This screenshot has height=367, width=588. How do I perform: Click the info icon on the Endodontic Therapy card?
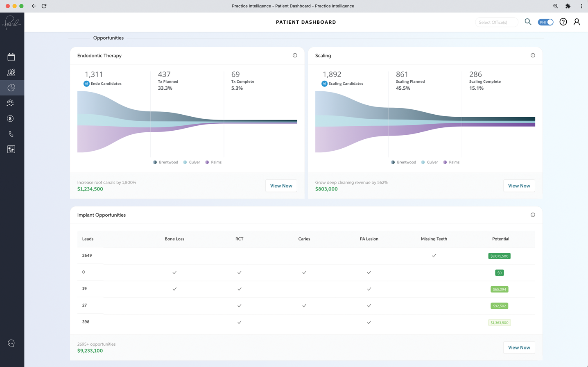point(295,55)
